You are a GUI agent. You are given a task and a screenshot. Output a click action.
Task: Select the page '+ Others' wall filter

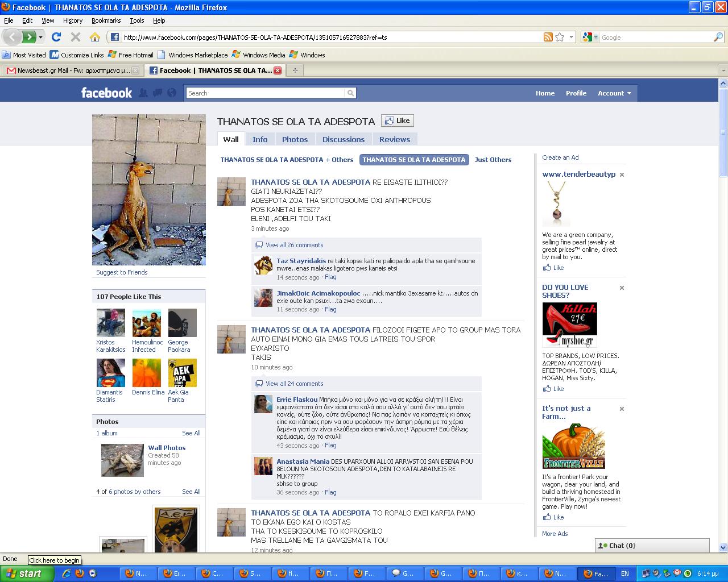click(287, 160)
